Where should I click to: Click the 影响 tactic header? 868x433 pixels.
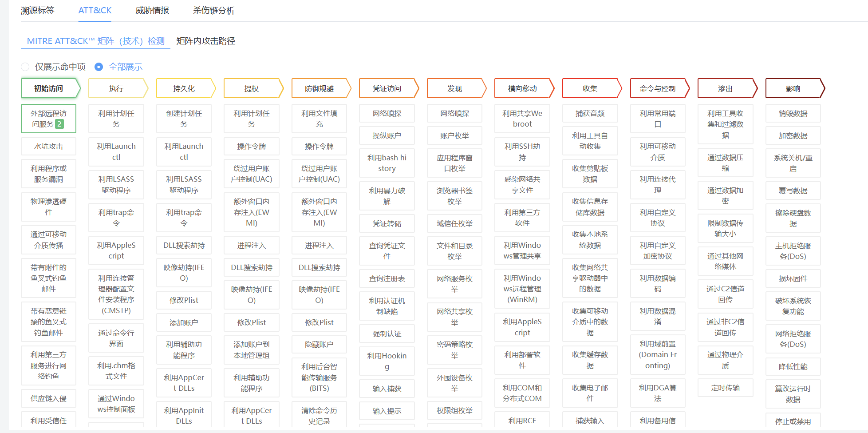click(x=793, y=88)
